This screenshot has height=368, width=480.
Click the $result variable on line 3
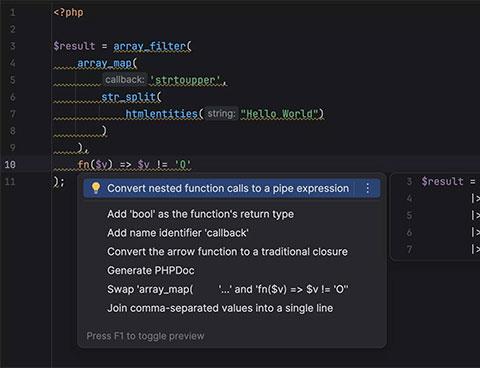pyautogui.click(x=74, y=46)
